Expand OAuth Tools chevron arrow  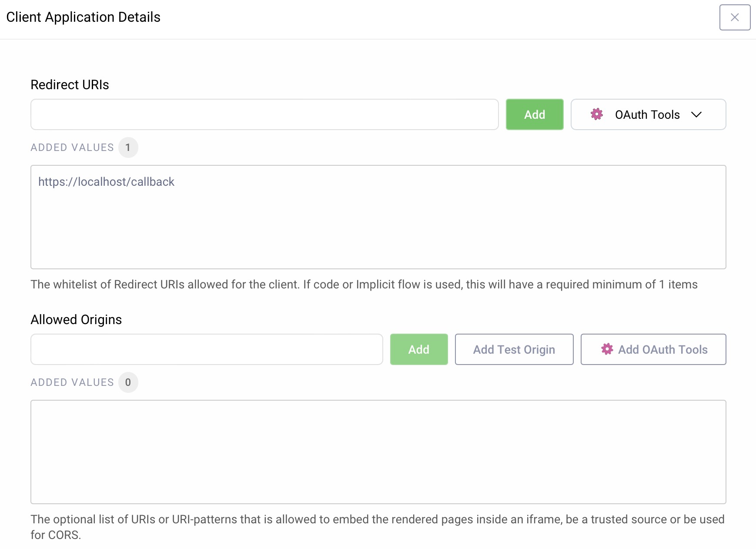point(696,114)
